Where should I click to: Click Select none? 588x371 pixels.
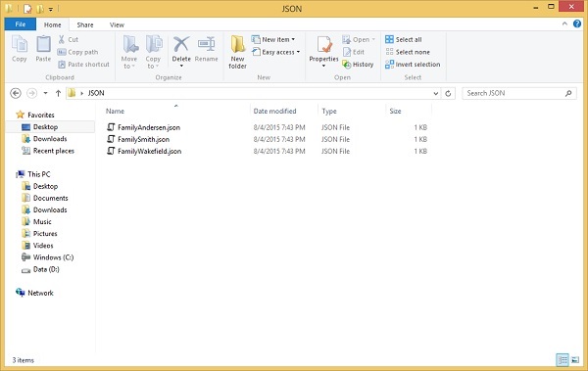tap(408, 52)
